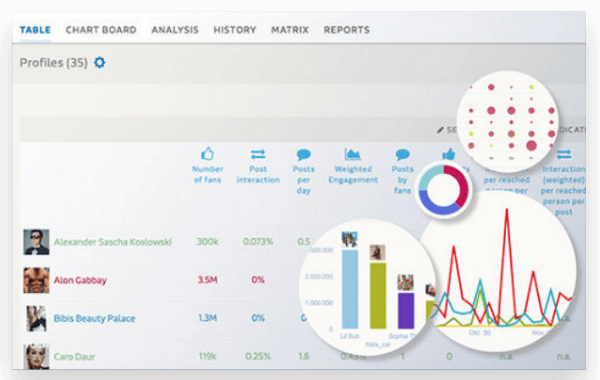Click the tall light-blue bar in bar chart

pyautogui.click(x=350, y=289)
